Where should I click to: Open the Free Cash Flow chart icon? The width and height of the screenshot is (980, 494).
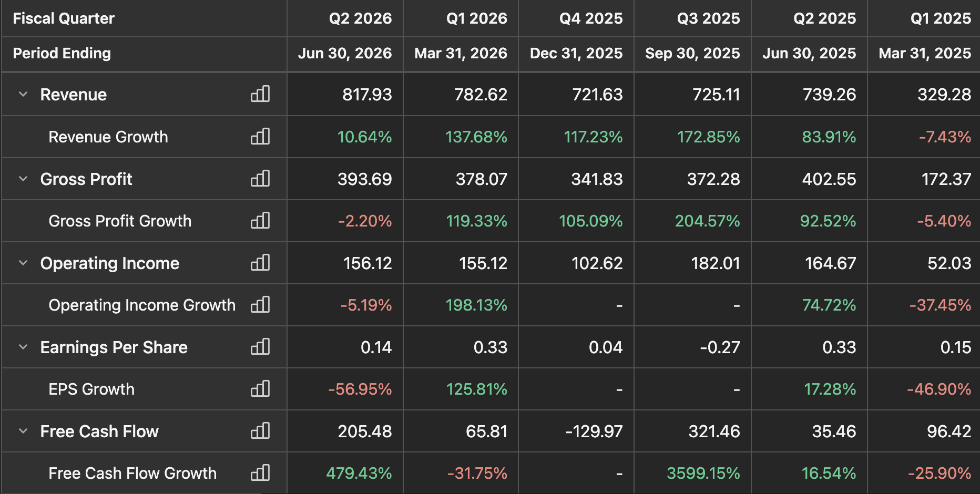point(260,431)
